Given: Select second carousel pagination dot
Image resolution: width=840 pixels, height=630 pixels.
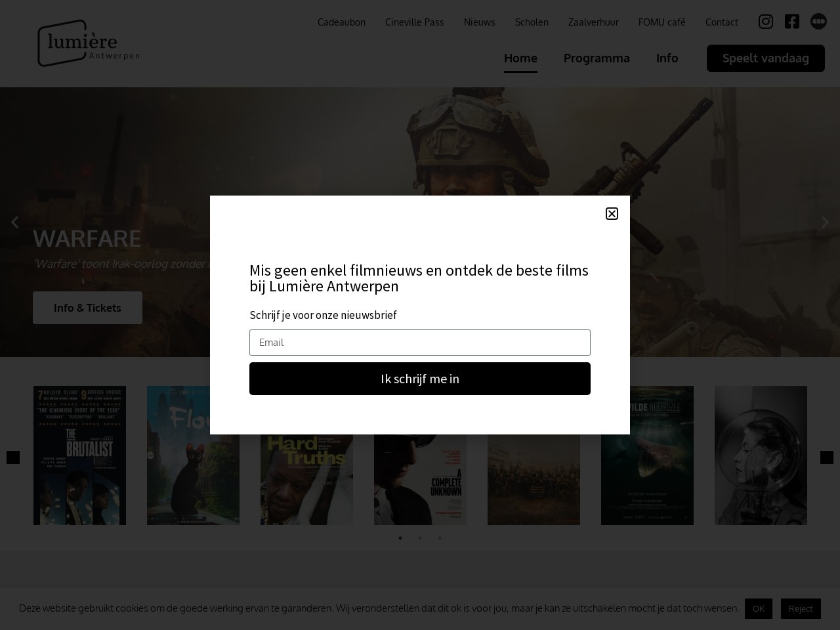Looking at the screenshot, I should point(420,538).
